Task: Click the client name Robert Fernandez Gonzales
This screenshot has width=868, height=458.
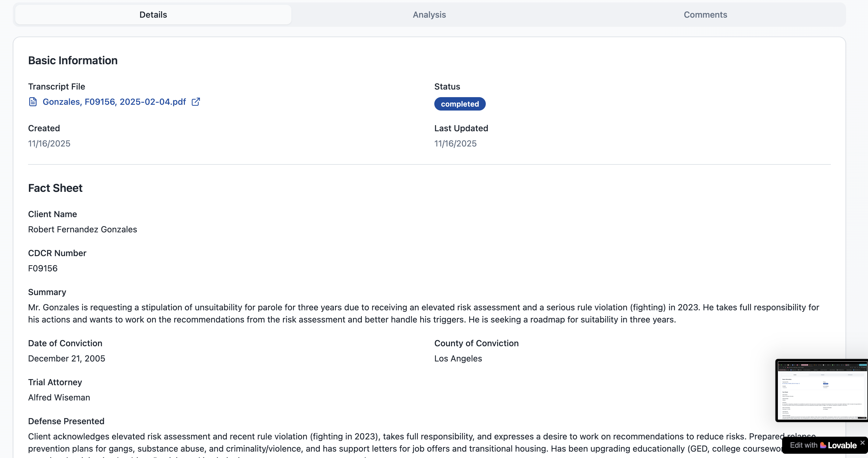Action: pyautogui.click(x=83, y=230)
